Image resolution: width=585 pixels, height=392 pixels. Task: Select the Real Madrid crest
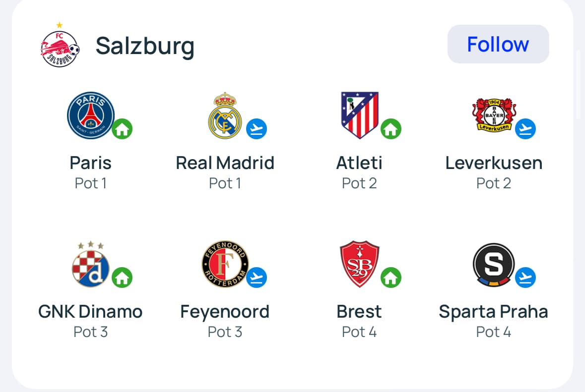click(225, 115)
